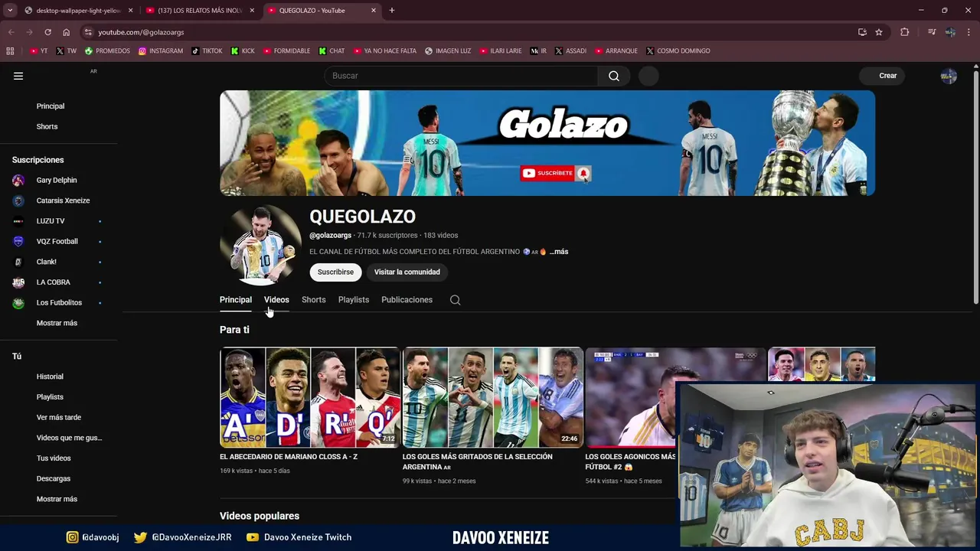The height and width of the screenshot is (551, 980).
Task: Click Visitar la comunidad button
Action: click(407, 272)
